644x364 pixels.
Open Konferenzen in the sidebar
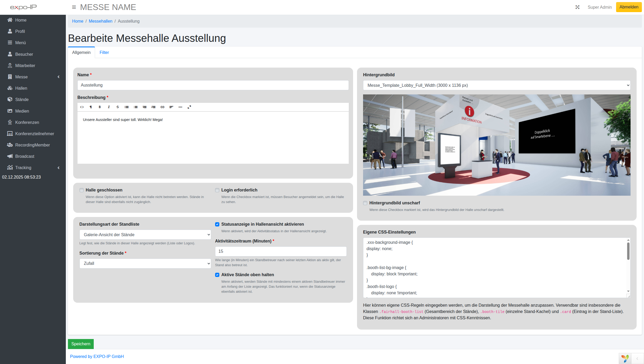(x=27, y=122)
